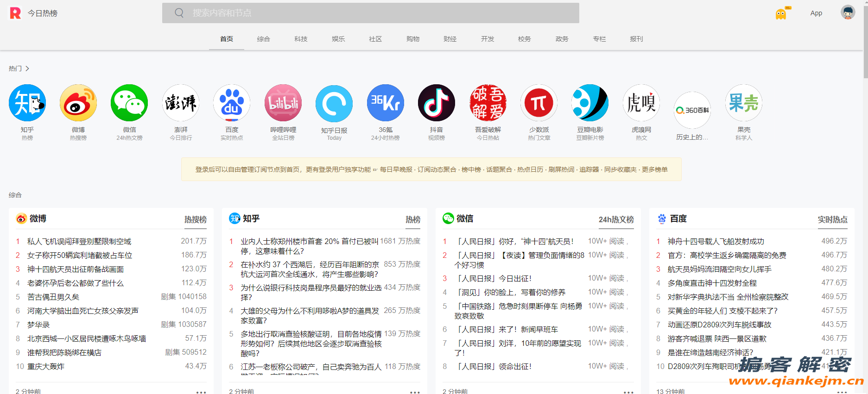Click the 微博 card logo icon
This screenshot has width=868, height=394.
point(21,219)
